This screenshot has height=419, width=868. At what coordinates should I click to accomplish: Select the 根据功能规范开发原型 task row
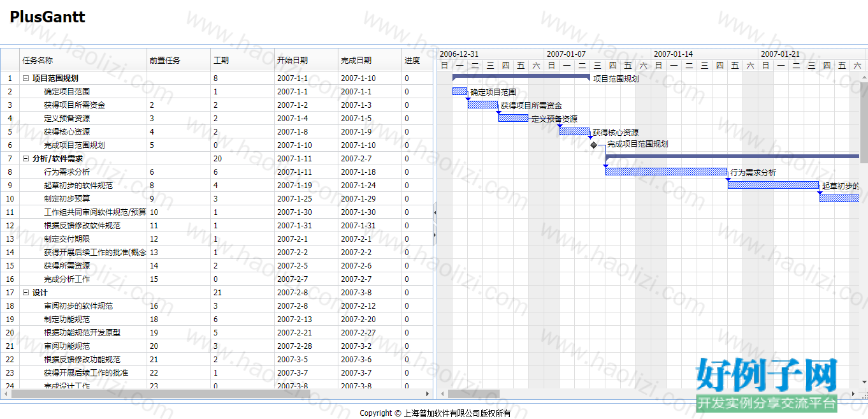pos(217,332)
